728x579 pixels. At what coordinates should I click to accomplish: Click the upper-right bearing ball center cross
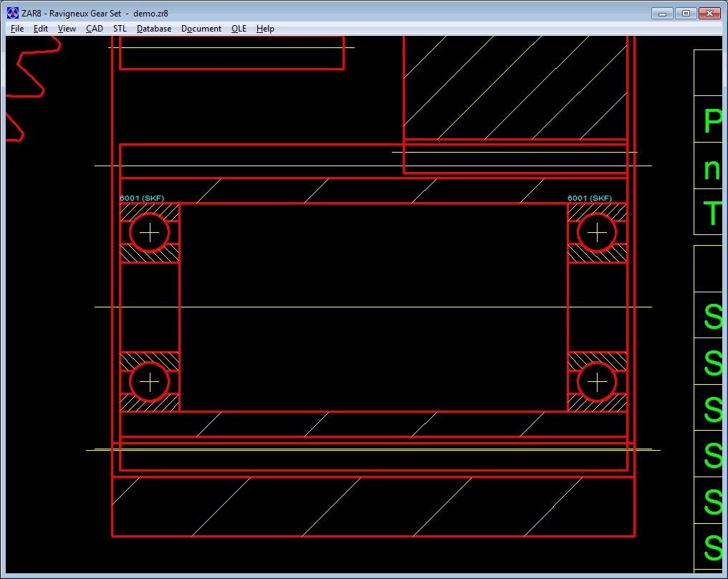tap(597, 232)
